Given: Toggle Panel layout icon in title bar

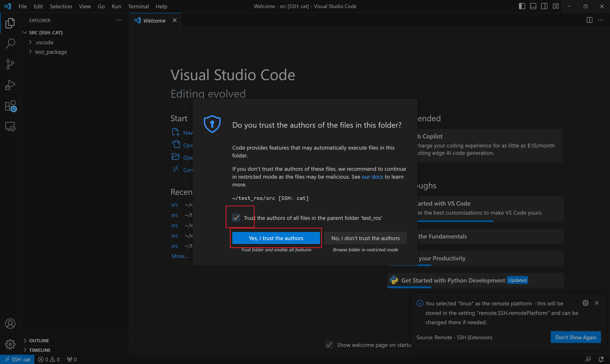Looking at the screenshot, I should tap(533, 6).
